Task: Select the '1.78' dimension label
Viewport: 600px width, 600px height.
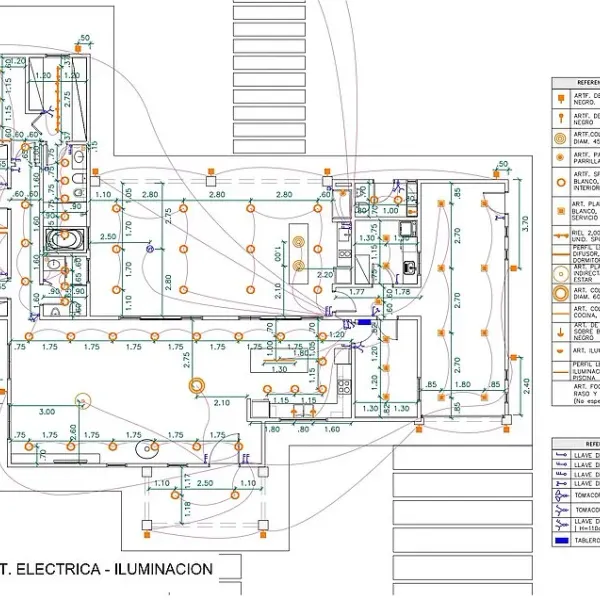Action: click(402, 292)
